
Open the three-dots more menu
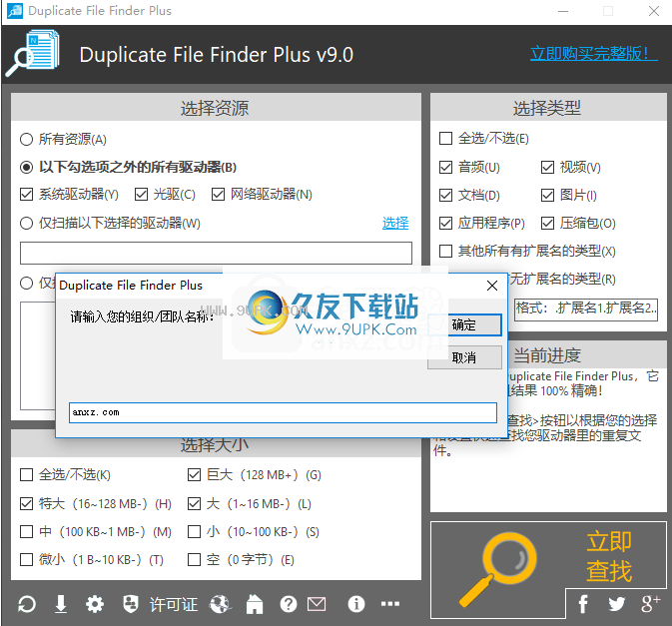[390, 604]
